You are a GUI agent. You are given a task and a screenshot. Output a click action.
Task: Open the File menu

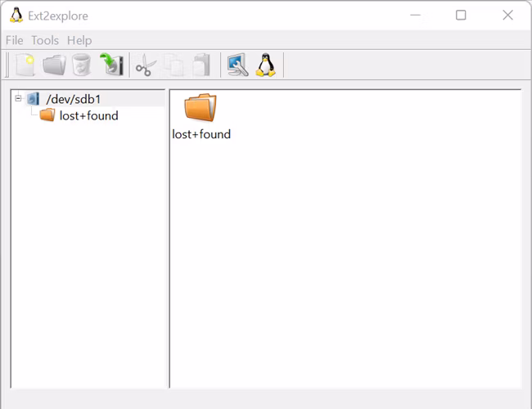15,40
